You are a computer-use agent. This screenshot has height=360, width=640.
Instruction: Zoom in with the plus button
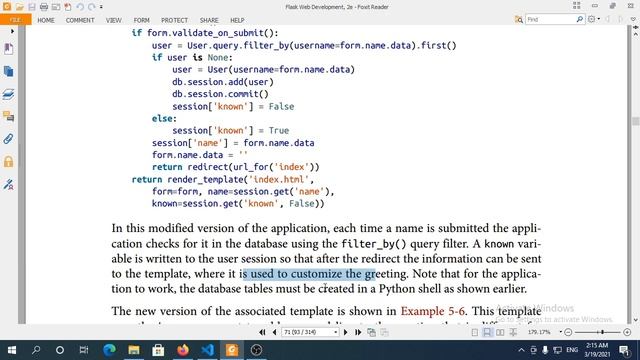pyautogui.click(x=627, y=333)
